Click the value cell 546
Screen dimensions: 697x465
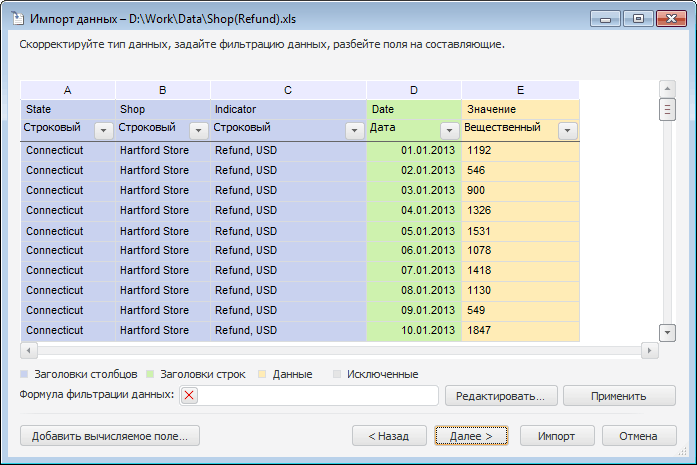click(x=521, y=171)
